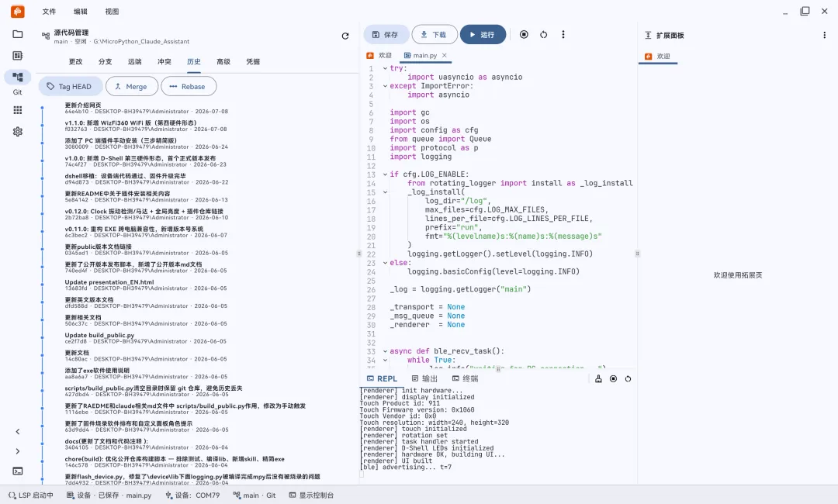Image resolution: width=838 pixels, height=504 pixels.
Task: Collapse the if cfg.LOG_ENABLE block at line 13
Action: click(385, 174)
